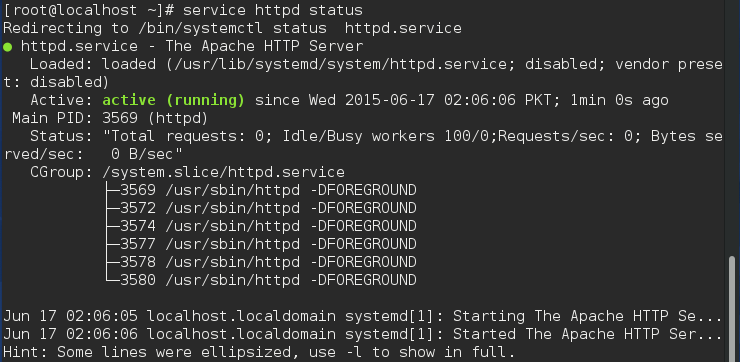Click the 'Hint: Some lines were ellipsized' line
740x362 pixels.
click(x=259, y=352)
